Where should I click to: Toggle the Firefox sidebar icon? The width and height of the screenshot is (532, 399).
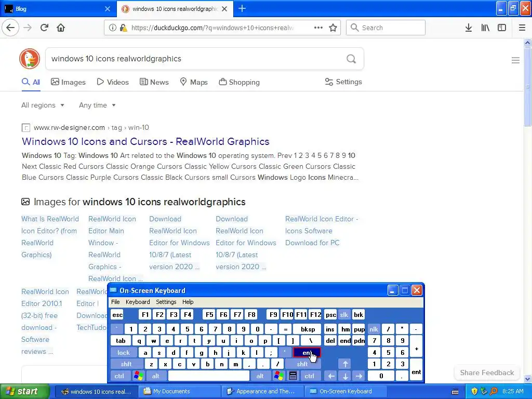click(502, 28)
